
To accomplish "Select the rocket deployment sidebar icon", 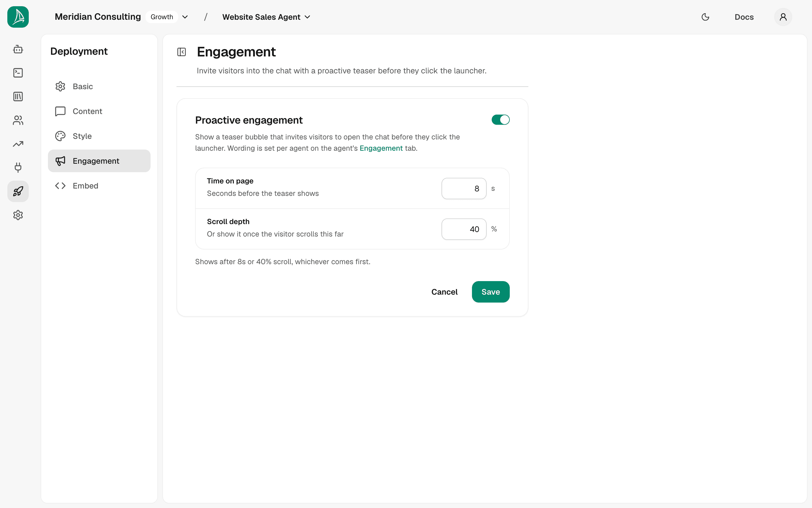I will click(18, 192).
